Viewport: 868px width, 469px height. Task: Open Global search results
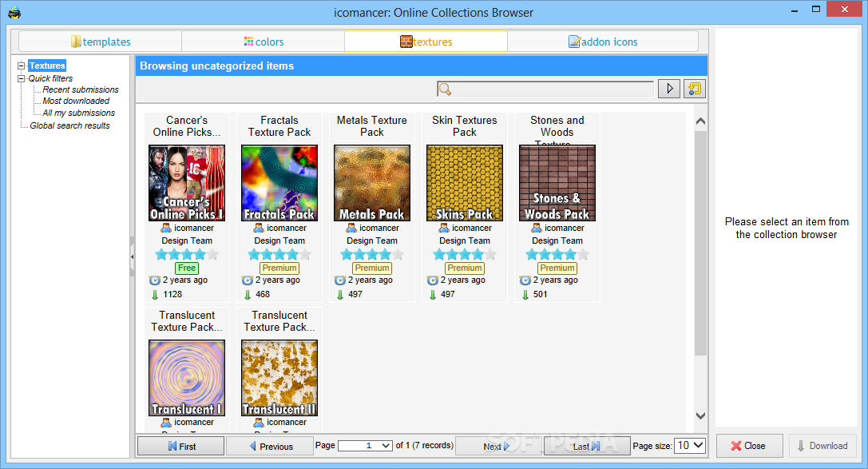click(x=69, y=125)
